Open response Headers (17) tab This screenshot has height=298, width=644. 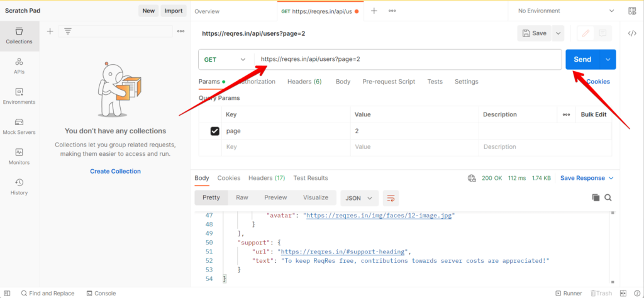[267, 178]
